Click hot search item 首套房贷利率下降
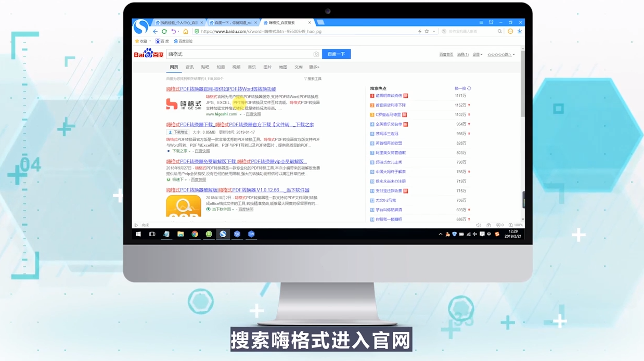 (x=390, y=106)
